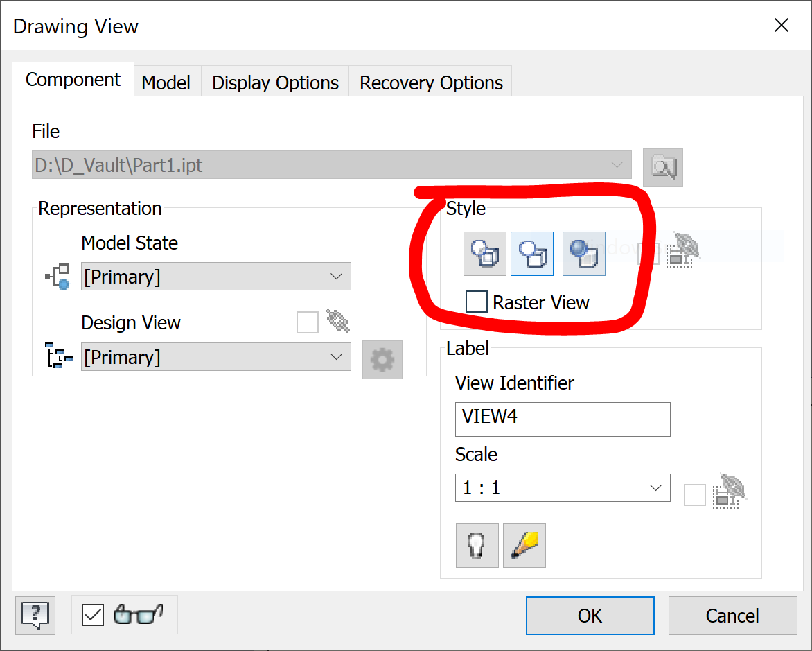Toggle the checkbox next to Design View glasses

[308, 322]
